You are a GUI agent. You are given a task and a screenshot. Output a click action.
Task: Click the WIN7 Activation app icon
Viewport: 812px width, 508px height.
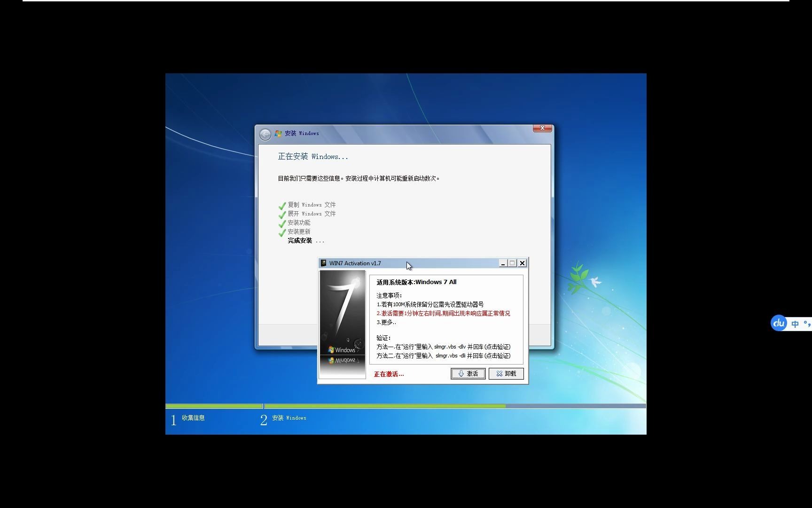click(x=323, y=263)
